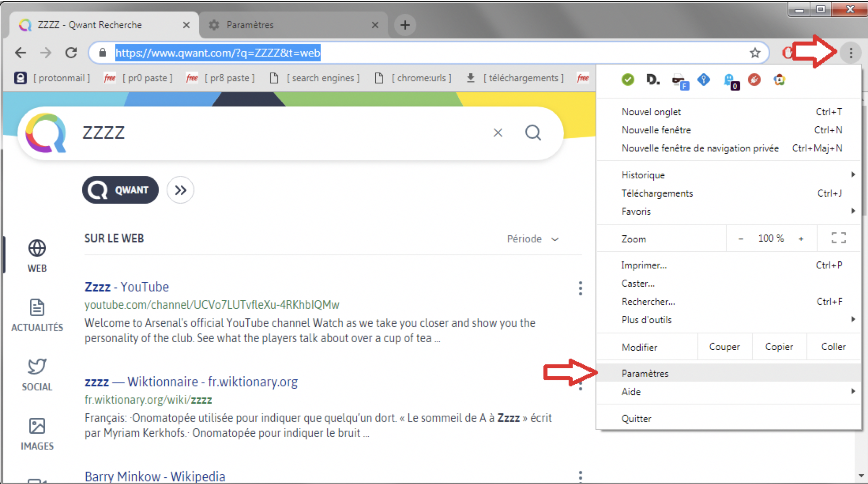
Task: Expand the Historique submenu
Action: [729, 175]
